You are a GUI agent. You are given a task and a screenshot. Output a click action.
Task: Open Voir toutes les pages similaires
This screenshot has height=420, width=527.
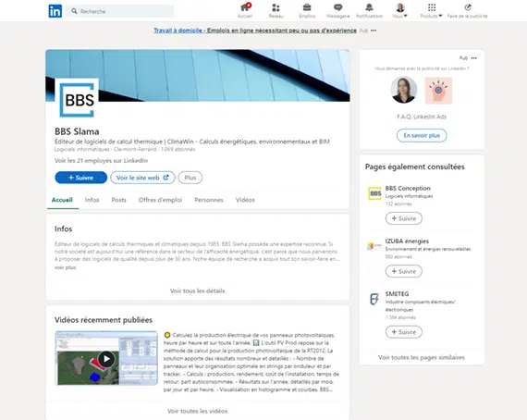click(x=422, y=357)
